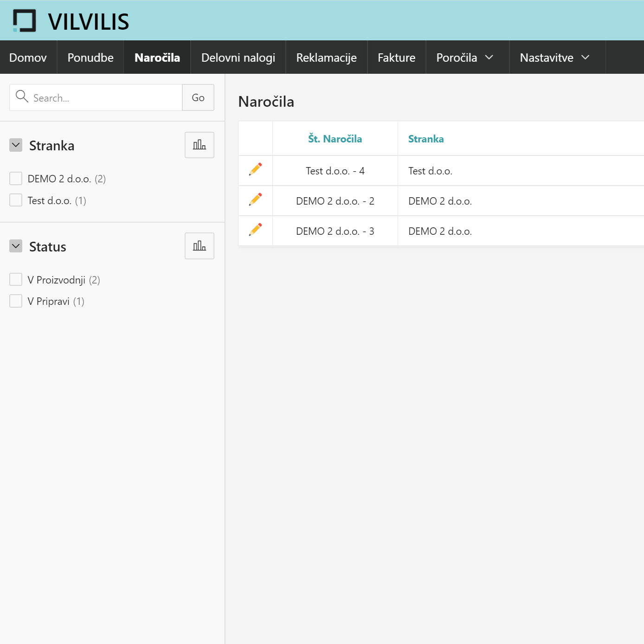Open edit pencil for DEMO 2 d.o.o. - 3

(255, 230)
